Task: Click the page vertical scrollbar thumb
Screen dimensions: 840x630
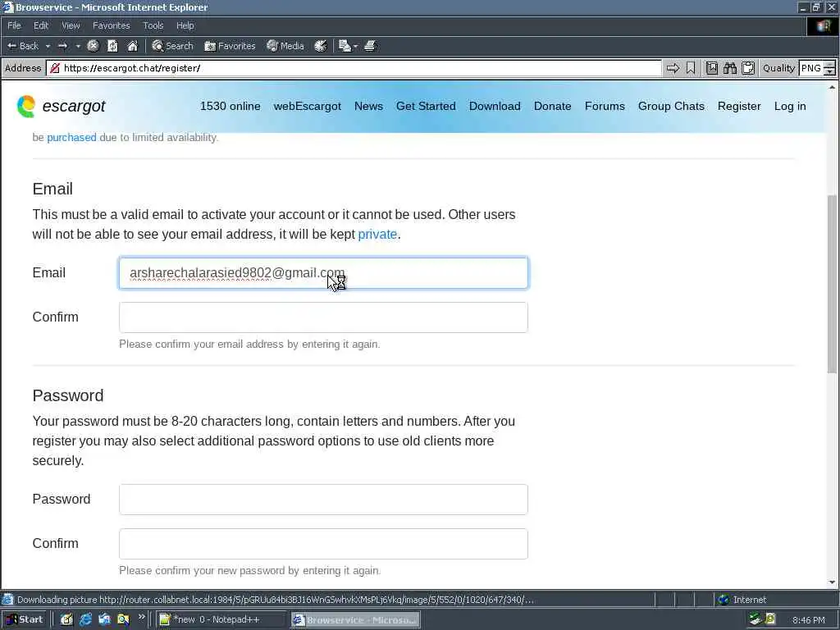Action: click(x=832, y=284)
